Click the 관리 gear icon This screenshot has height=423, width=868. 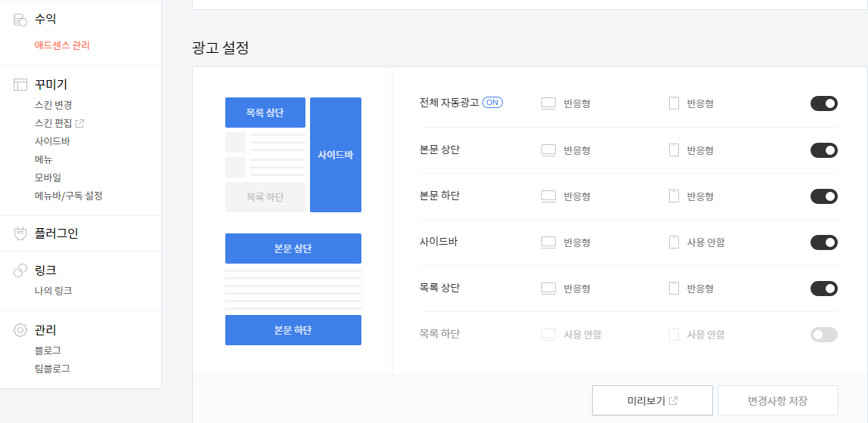20,330
